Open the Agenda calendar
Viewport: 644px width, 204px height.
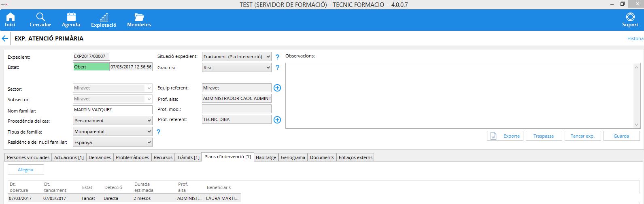click(x=71, y=20)
